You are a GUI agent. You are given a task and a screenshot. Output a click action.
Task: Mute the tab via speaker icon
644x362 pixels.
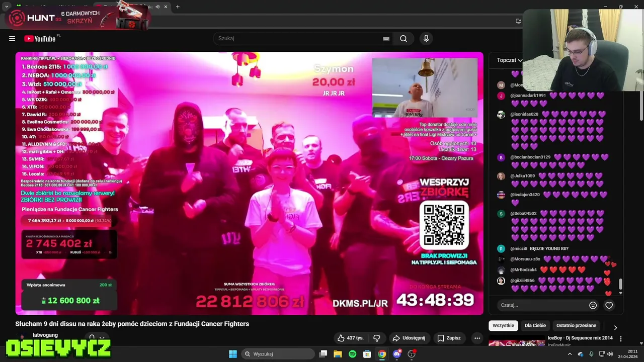coord(157,7)
